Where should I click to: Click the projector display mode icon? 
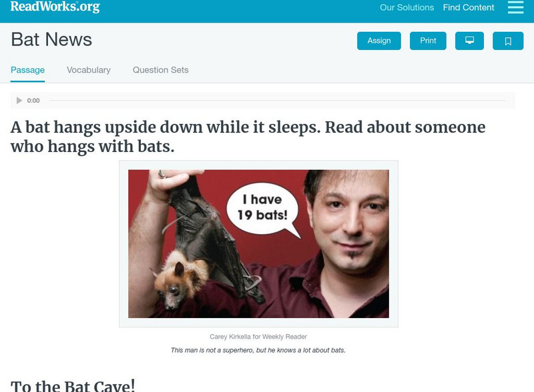(x=469, y=41)
